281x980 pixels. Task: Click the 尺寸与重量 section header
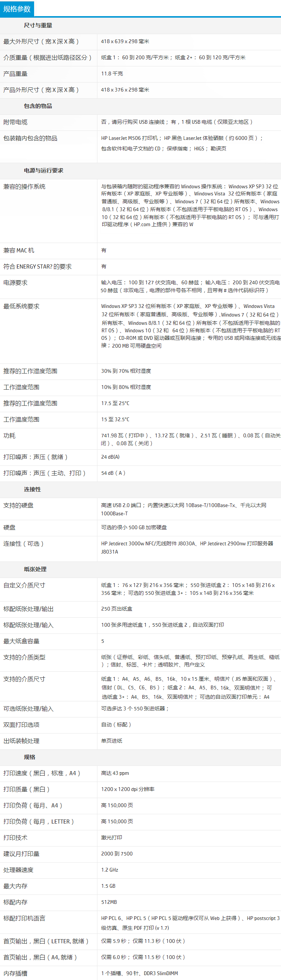[x=38, y=26]
